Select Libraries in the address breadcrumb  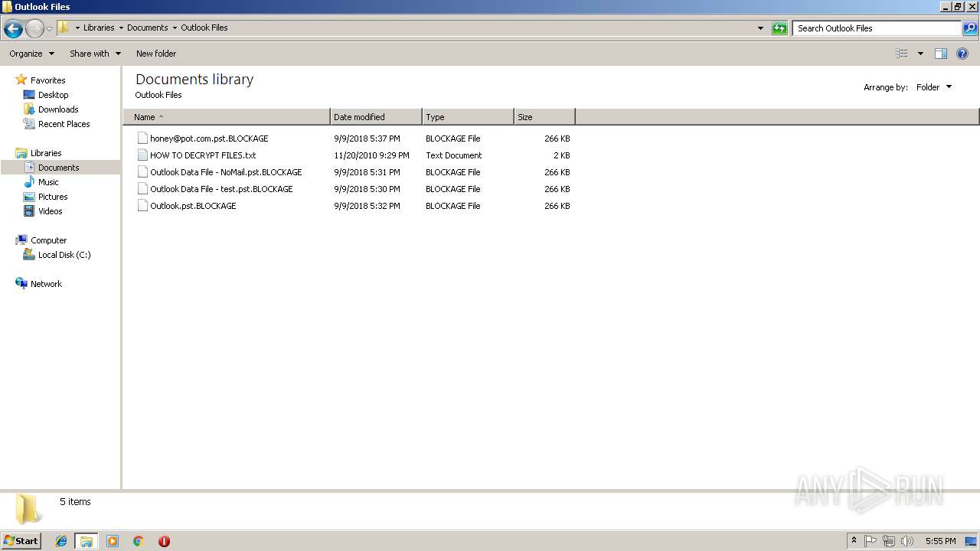click(x=99, y=28)
